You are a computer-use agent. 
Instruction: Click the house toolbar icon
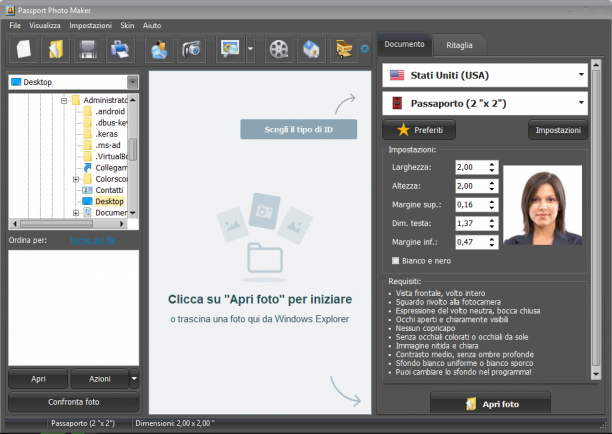pyautogui.click(x=311, y=49)
